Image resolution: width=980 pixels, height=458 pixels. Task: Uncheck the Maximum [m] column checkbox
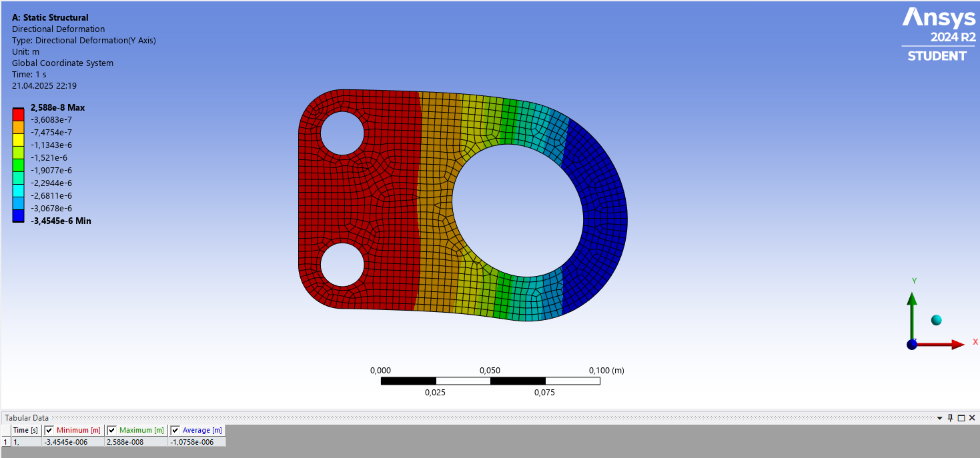(111, 430)
